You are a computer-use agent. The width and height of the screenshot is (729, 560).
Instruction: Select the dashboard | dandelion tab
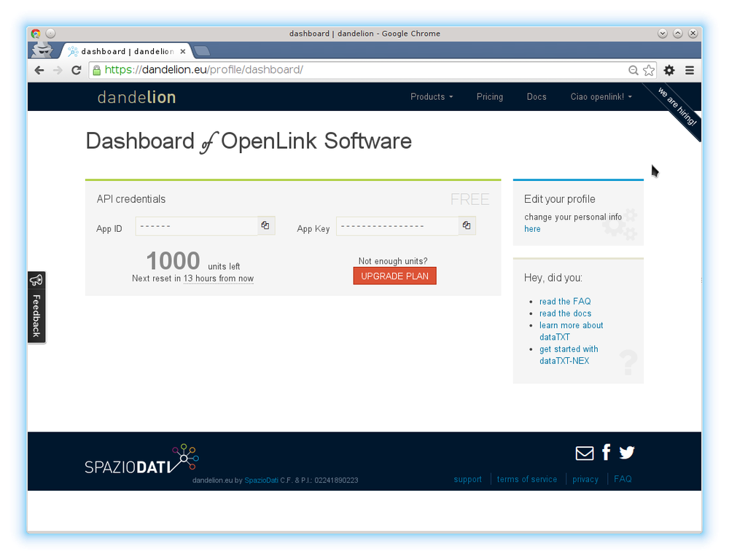click(x=126, y=52)
